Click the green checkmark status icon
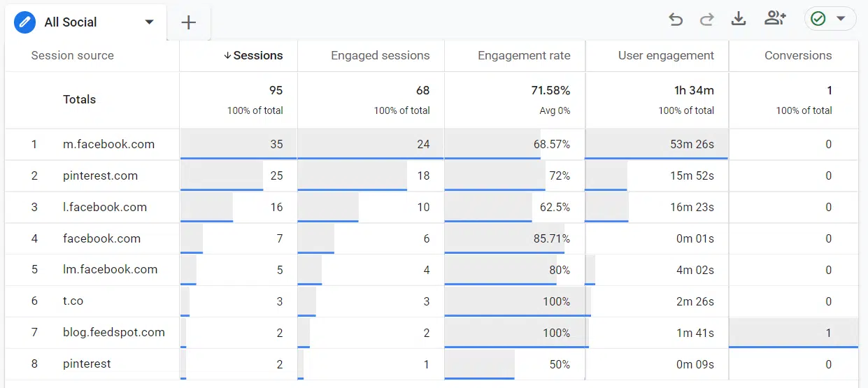The width and height of the screenshot is (868, 388). (818, 19)
